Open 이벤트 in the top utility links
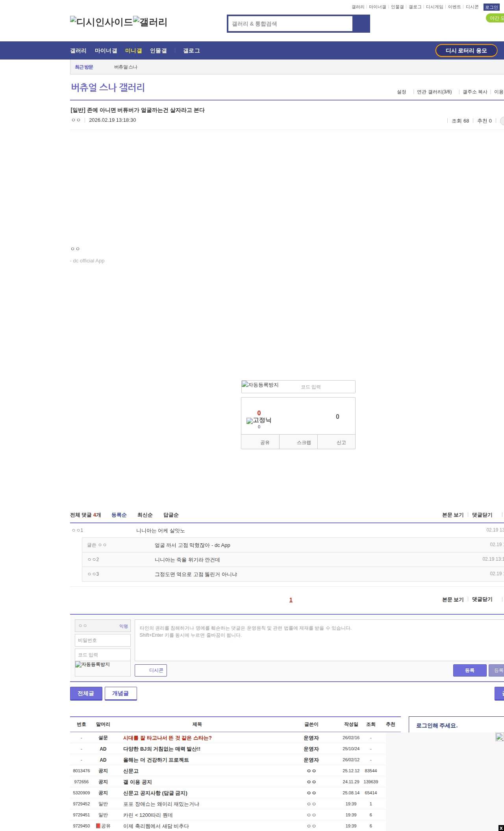This screenshot has height=831, width=504. (454, 7)
